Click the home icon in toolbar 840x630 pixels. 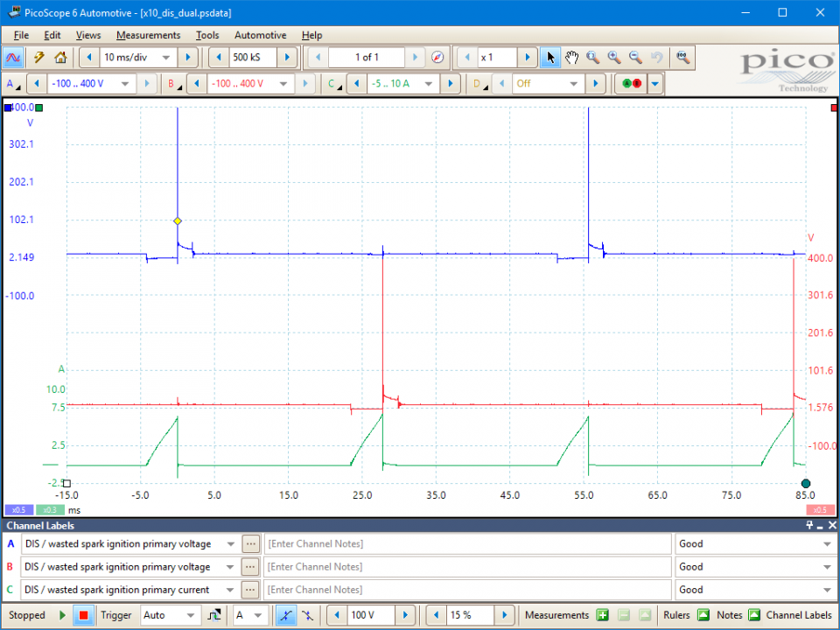[60, 58]
